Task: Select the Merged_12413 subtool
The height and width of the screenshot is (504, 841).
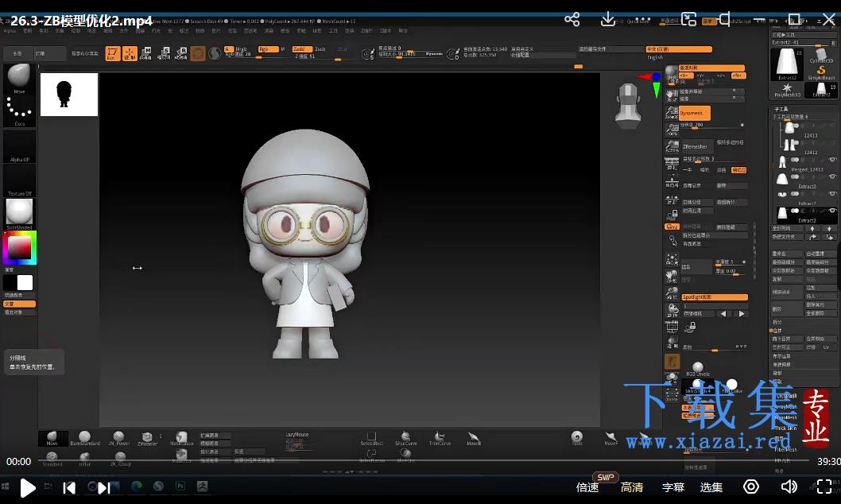Action: (x=805, y=163)
